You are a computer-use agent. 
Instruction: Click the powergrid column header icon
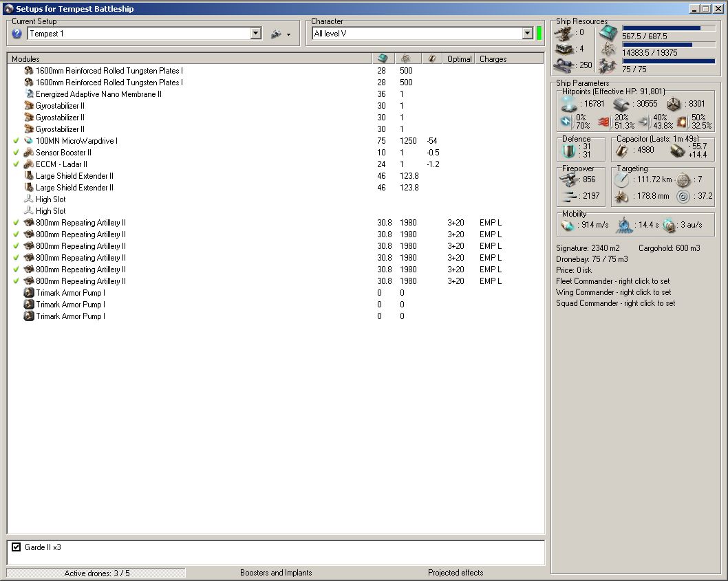[406, 58]
